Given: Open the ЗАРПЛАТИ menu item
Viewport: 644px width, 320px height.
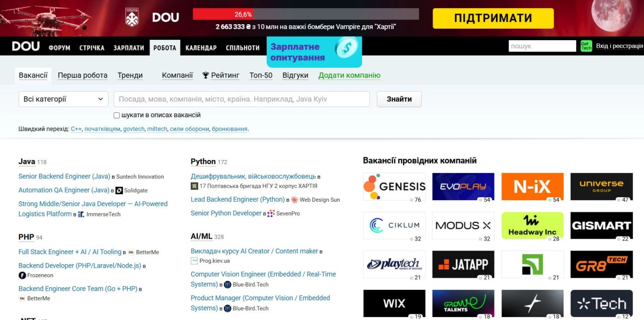Looking at the screenshot, I should 129,48.
